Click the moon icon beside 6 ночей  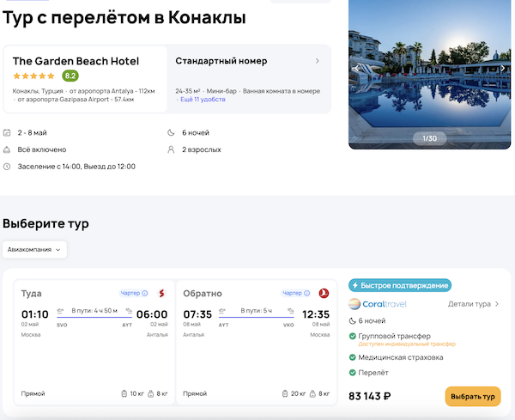coord(171,133)
